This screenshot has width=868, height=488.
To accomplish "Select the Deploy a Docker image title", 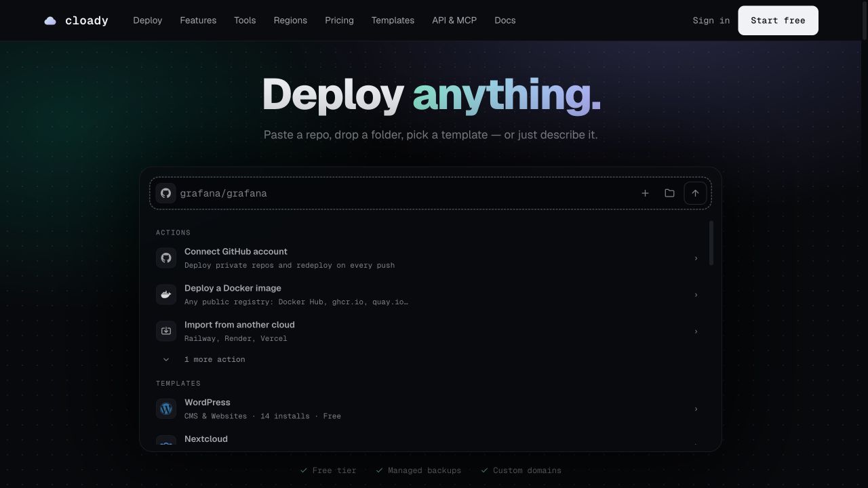I will pyautogui.click(x=233, y=288).
